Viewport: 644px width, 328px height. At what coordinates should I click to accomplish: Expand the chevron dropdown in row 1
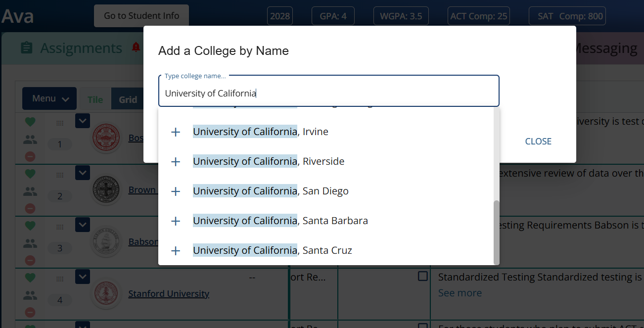point(83,121)
